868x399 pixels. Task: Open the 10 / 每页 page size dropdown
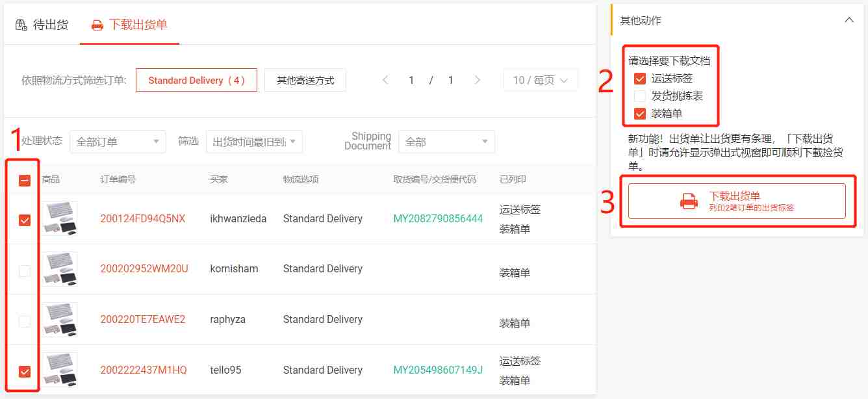(x=541, y=81)
